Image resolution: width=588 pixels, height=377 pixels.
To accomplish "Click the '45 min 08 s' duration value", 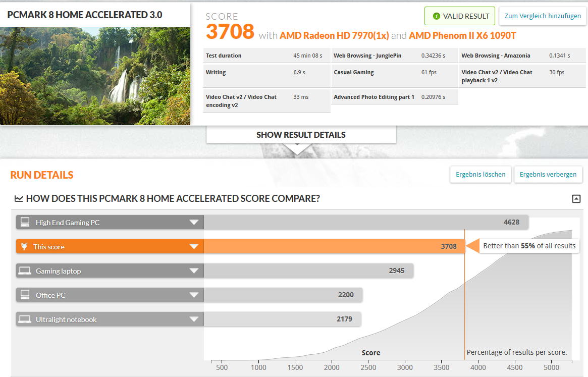I will coord(307,56).
